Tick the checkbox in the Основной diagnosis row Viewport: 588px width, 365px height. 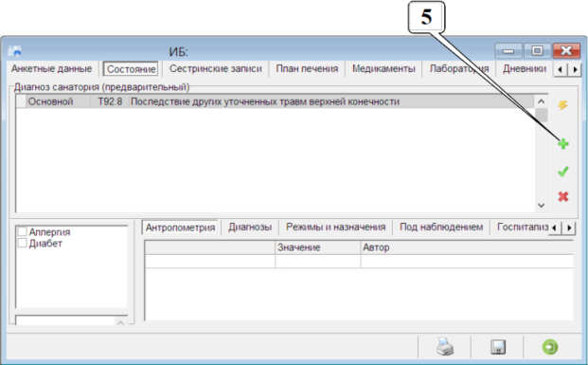click(22, 101)
